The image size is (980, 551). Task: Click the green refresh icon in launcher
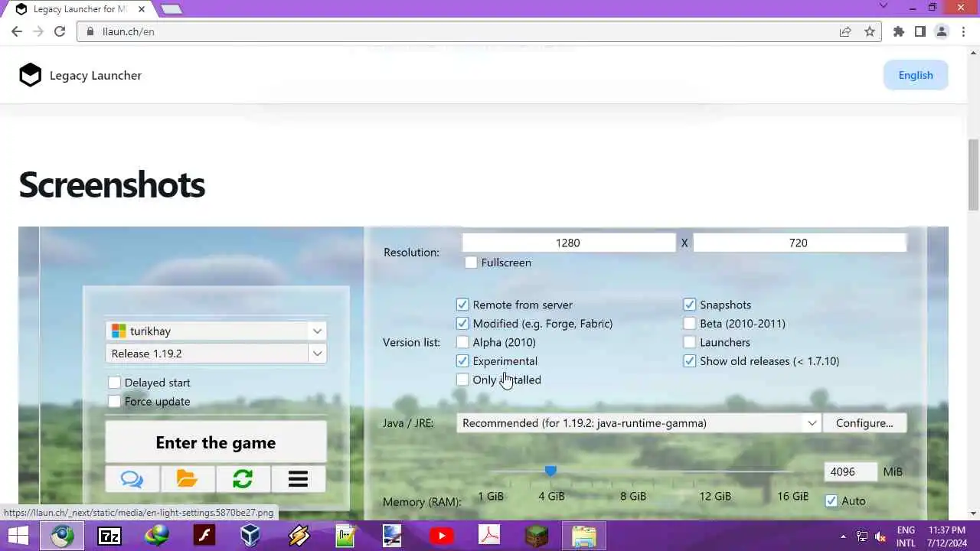point(243,479)
